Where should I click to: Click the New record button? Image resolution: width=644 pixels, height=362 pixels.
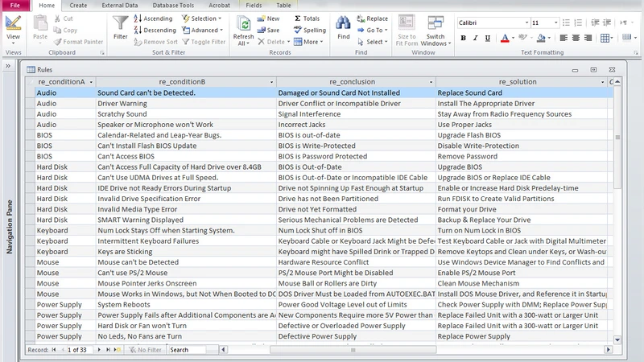(269, 19)
